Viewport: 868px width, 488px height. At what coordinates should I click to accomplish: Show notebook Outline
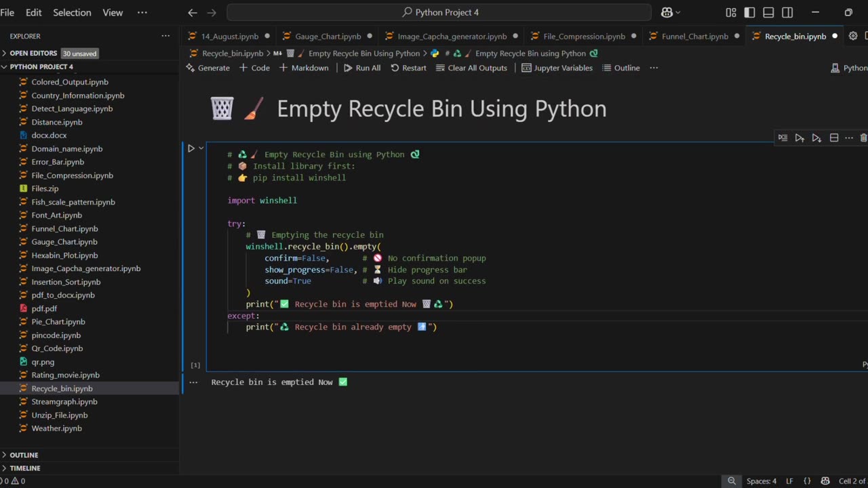[x=620, y=68]
